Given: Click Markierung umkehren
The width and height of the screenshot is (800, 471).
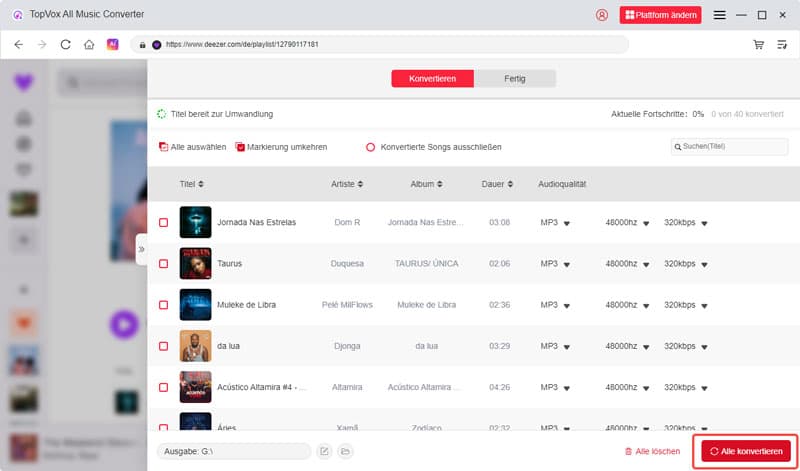Looking at the screenshot, I should coord(281,147).
